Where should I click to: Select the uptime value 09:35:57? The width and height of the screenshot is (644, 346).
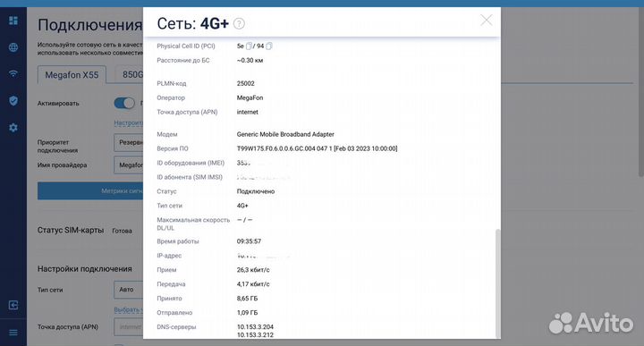(249, 241)
